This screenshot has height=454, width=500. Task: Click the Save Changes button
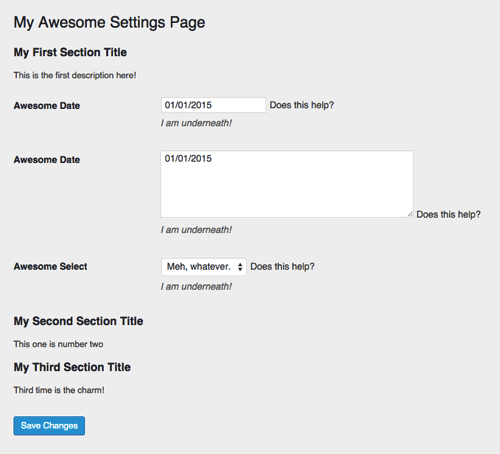tap(49, 425)
